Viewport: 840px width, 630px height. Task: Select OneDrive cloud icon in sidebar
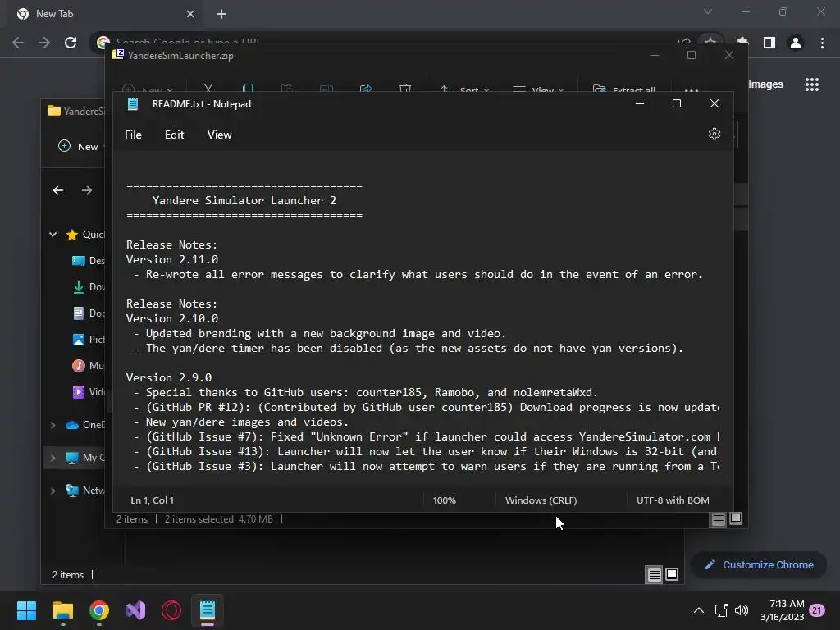72,425
